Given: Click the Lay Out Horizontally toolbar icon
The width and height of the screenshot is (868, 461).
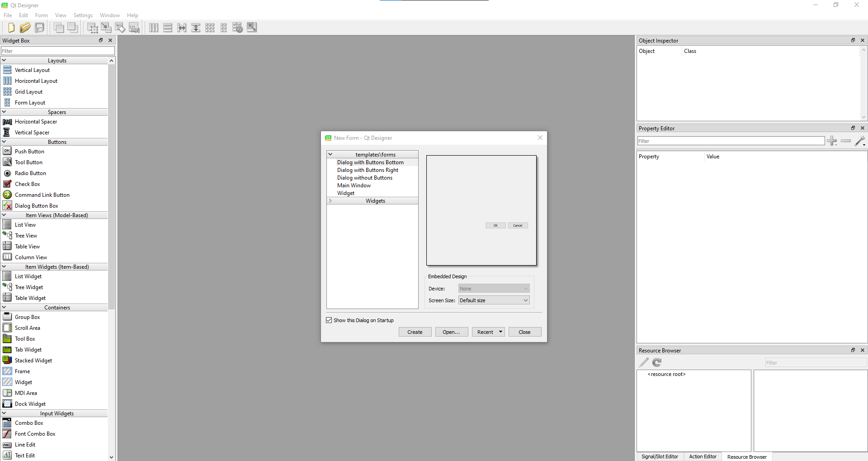Looking at the screenshot, I should point(154,28).
